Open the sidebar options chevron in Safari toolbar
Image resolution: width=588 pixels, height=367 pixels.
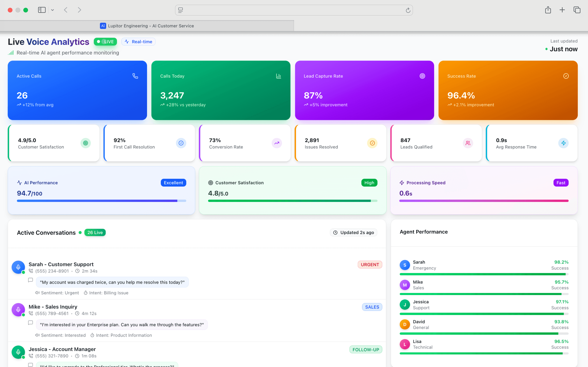pyautogui.click(x=52, y=10)
